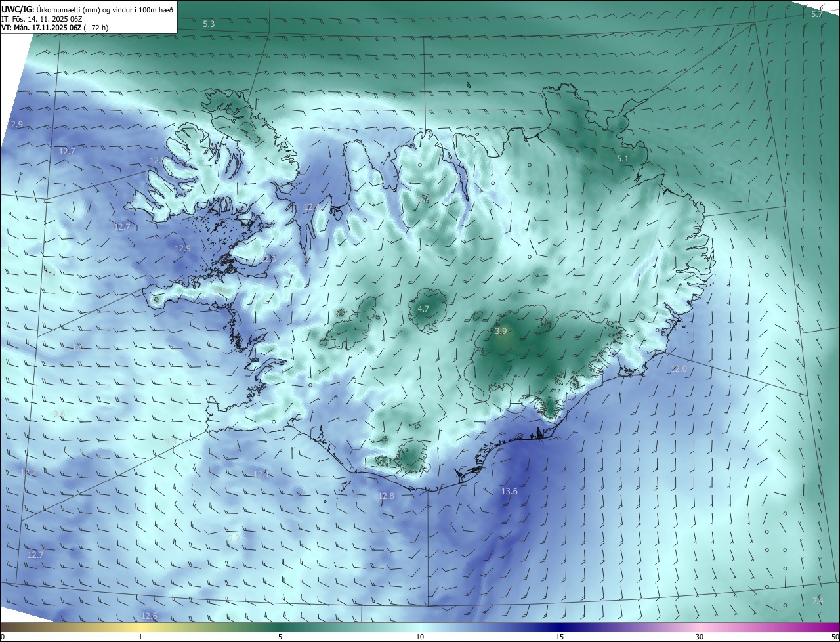This screenshot has height=642, width=840.
Task: Click the 9.6 value west of Reykjanes
Action: point(59,414)
